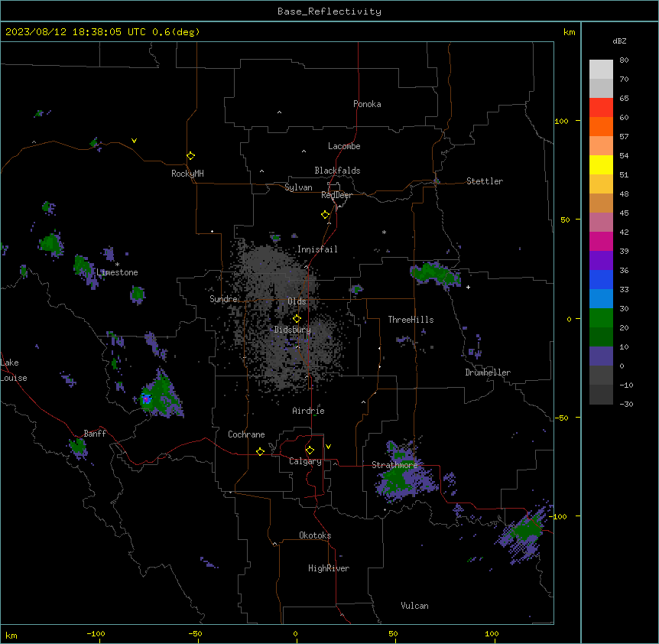The image size is (659, 644).
Task: Click the yellow V marker northwest of RockyMH
Action: (134, 141)
